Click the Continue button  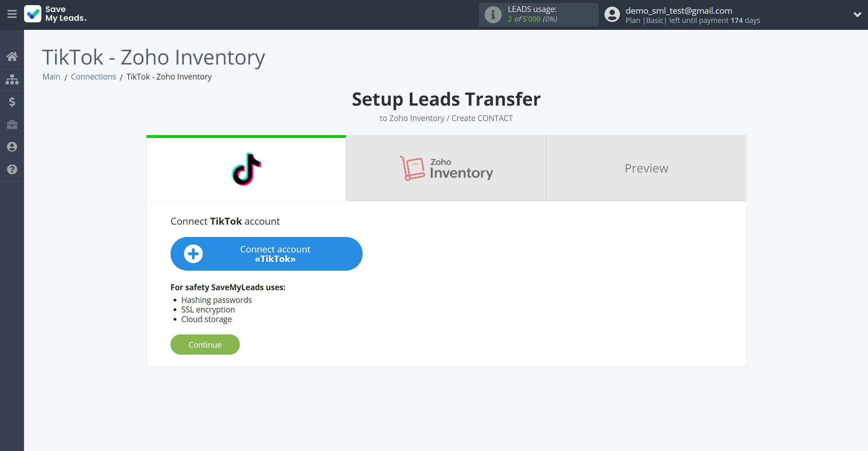pos(205,345)
